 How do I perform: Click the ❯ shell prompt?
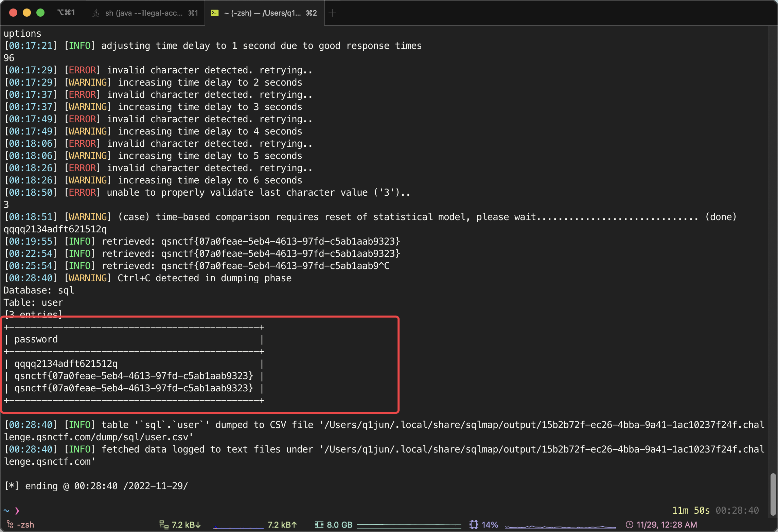(17, 511)
